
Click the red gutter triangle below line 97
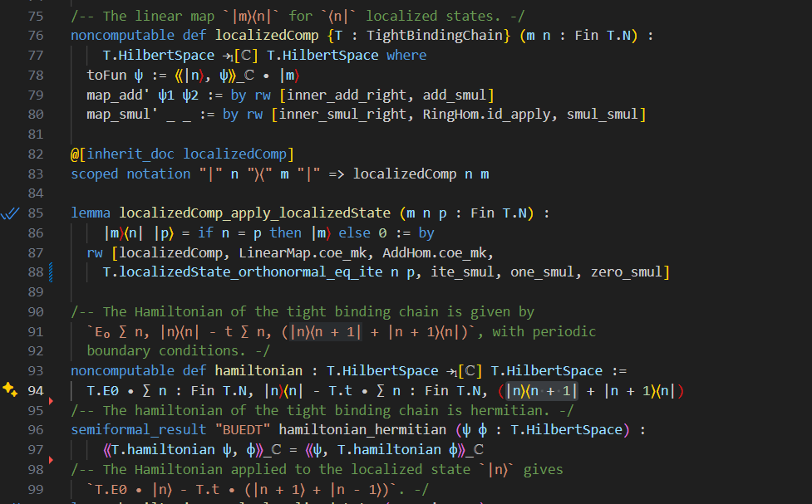pos(51,461)
